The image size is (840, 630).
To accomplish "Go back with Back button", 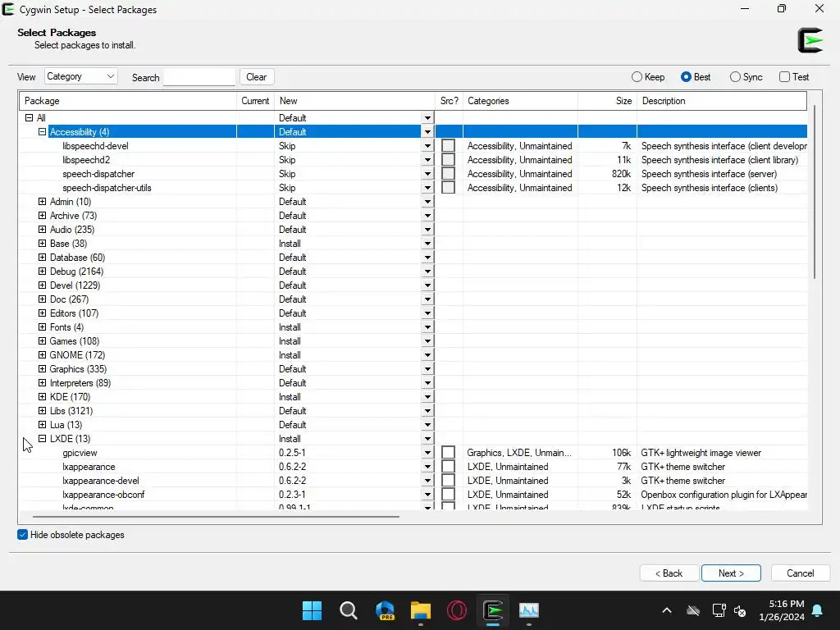I will [x=669, y=573].
